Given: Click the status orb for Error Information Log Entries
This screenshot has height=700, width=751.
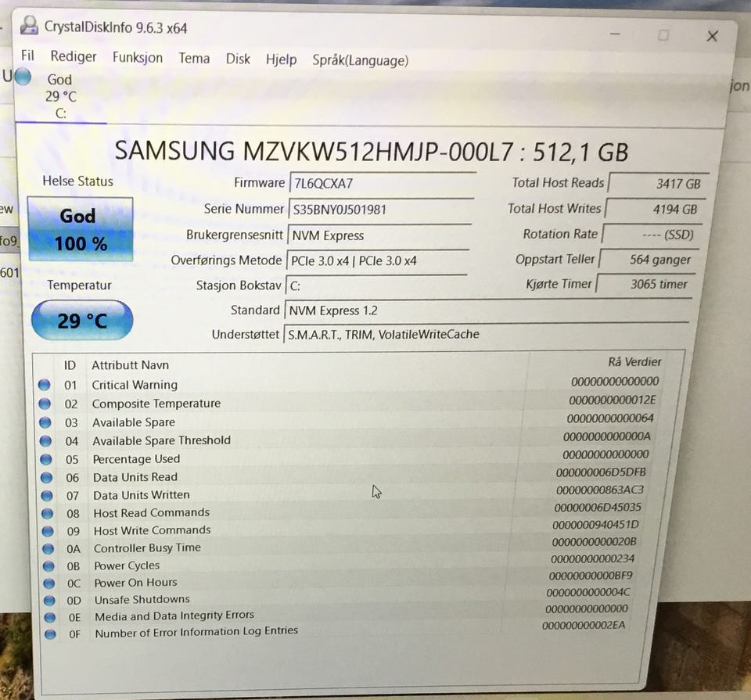Looking at the screenshot, I should coord(50,634).
